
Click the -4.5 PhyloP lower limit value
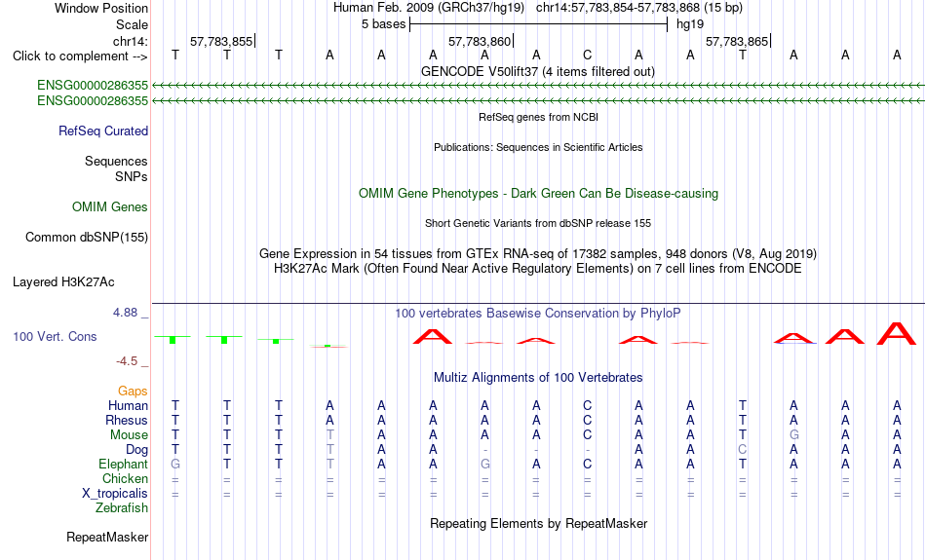pos(127,361)
